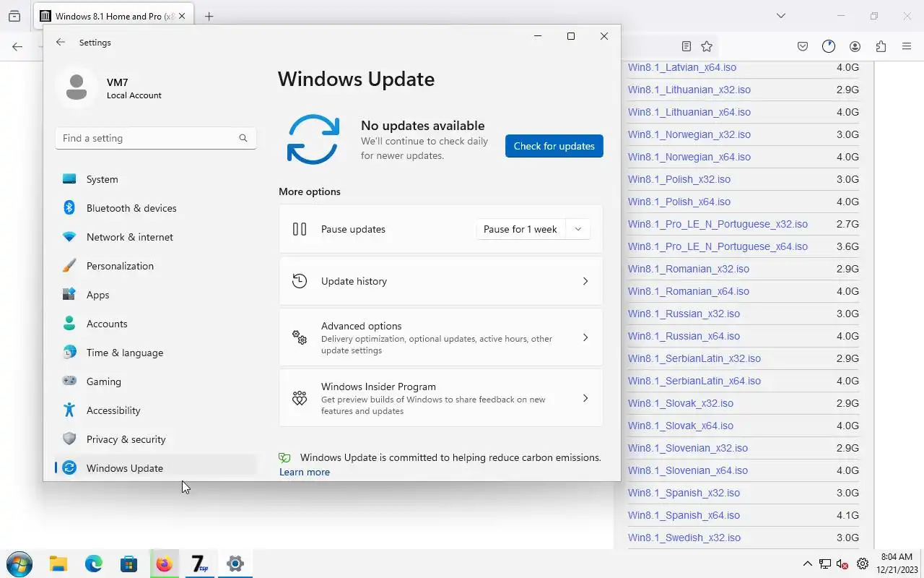Download Win8.1_Slovenian_x64.iso link
The width and height of the screenshot is (924, 578).
click(688, 470)
